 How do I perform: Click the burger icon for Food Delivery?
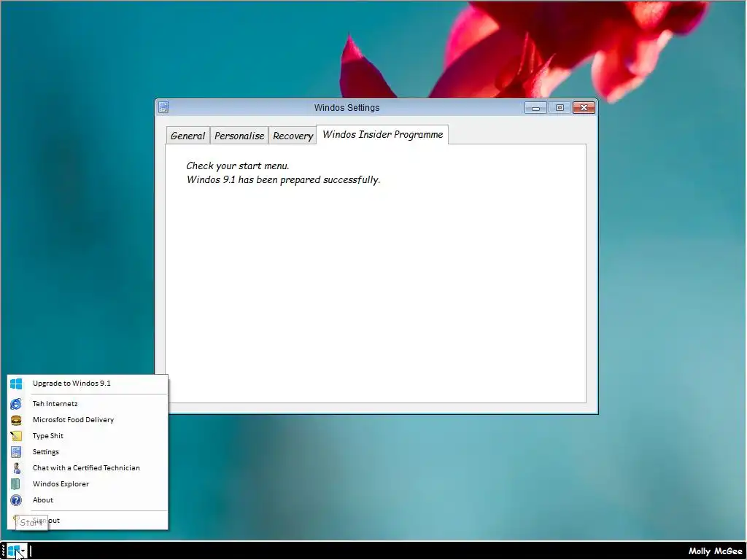pyautogui.click(x=16, y=420)
